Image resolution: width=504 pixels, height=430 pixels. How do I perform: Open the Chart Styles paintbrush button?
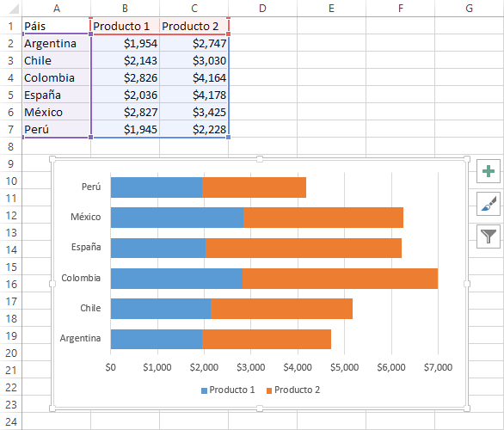(x=489, y=204)
